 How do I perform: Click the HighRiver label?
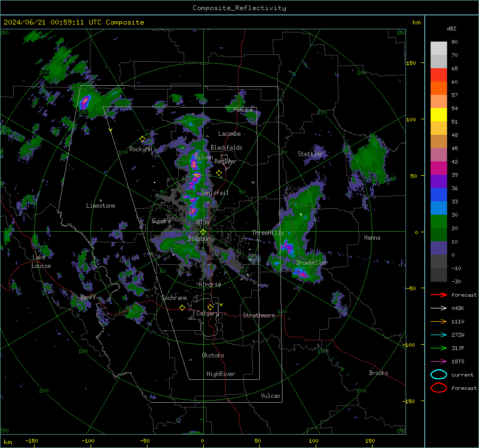(221, 374)
